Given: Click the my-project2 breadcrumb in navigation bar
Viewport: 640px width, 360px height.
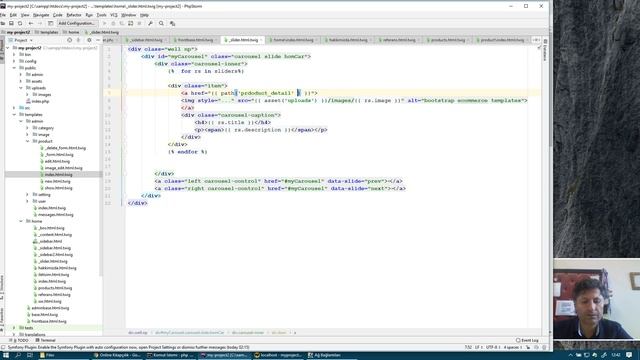Looking at the screenshot, I should pos(16,32).
